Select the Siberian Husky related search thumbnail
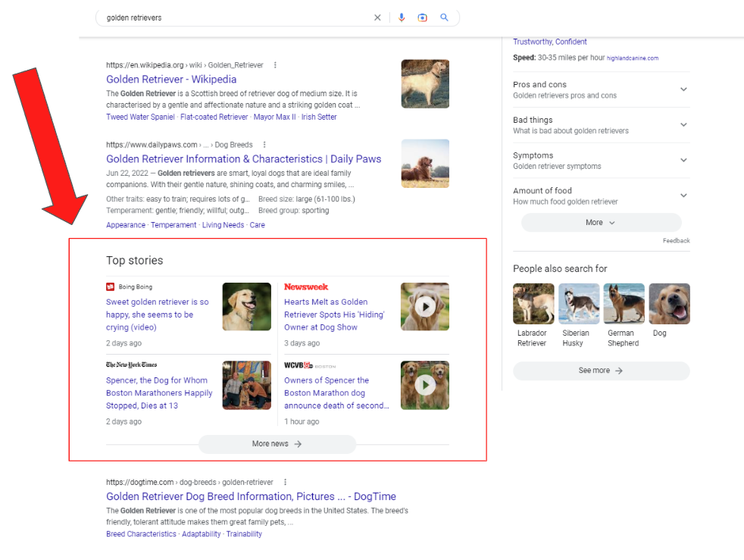 point(579,304)
